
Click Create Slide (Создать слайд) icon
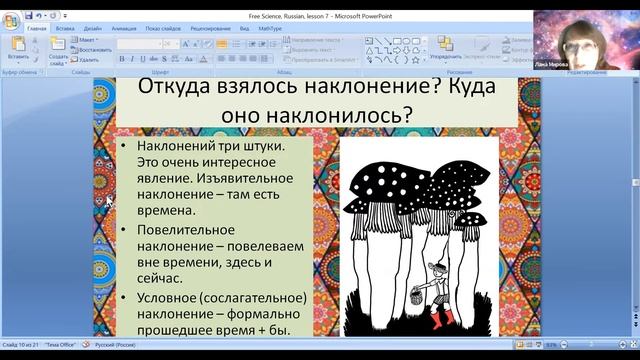click(58, 44)
